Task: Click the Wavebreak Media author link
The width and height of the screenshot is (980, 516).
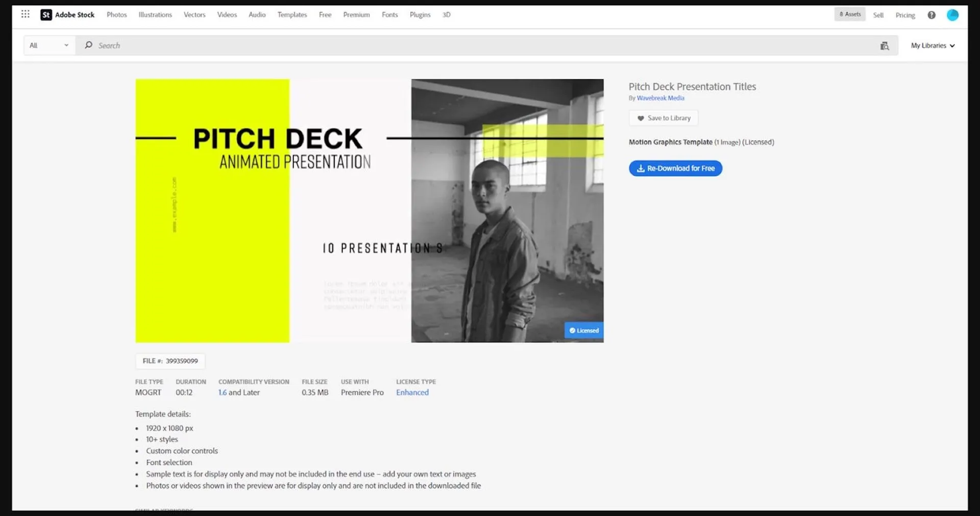Action: coord(660,98)
